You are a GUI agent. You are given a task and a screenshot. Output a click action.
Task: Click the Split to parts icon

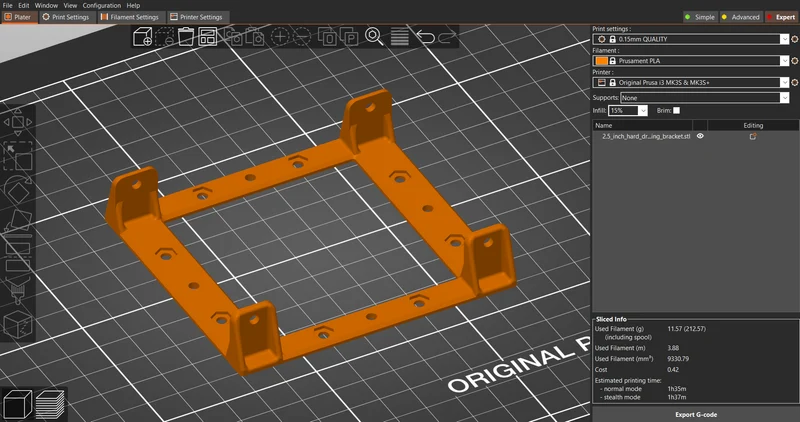click(x=349, y=37)
